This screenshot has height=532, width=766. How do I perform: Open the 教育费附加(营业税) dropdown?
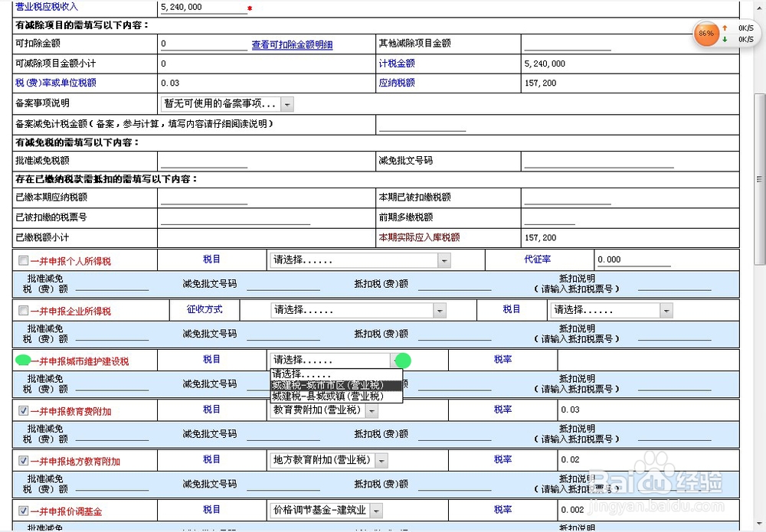(x=324, y=410)
